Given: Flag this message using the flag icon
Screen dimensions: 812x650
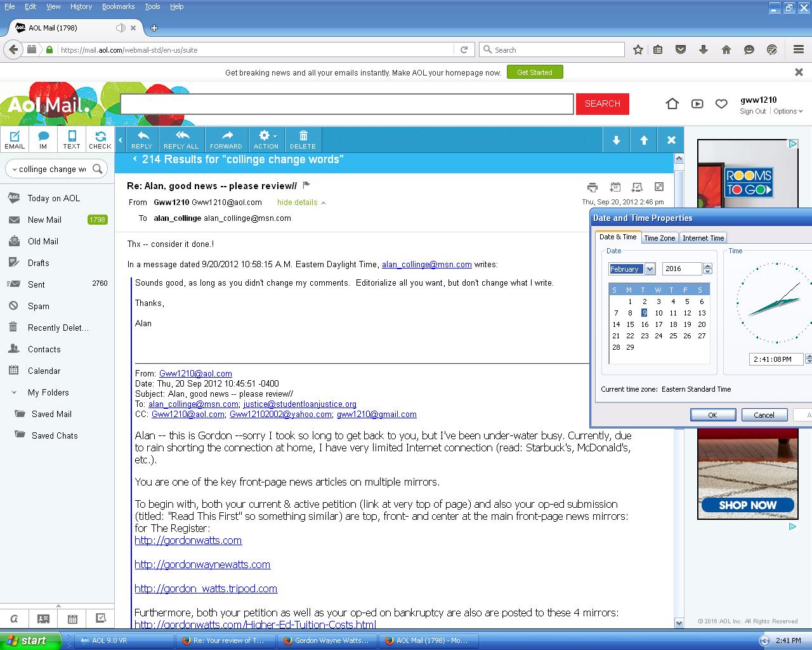Looking at the screenshot, I should [306, 185].
